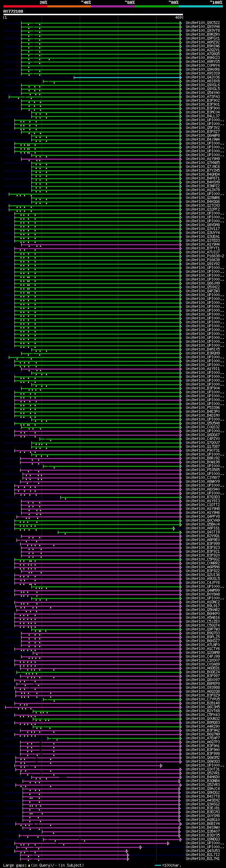Select hit label UniRef100_B9HIN6

(x=203, y=46)
